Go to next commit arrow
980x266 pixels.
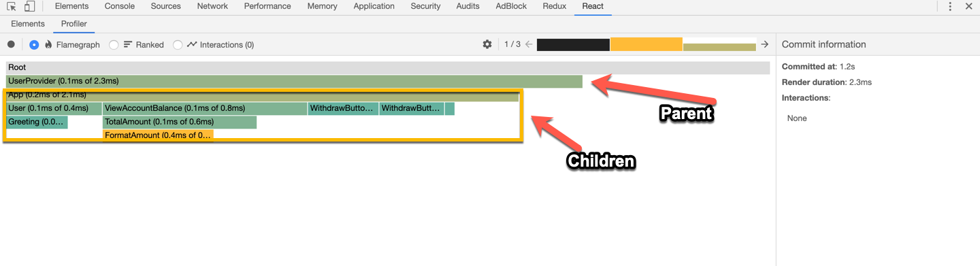coord(765,44)
